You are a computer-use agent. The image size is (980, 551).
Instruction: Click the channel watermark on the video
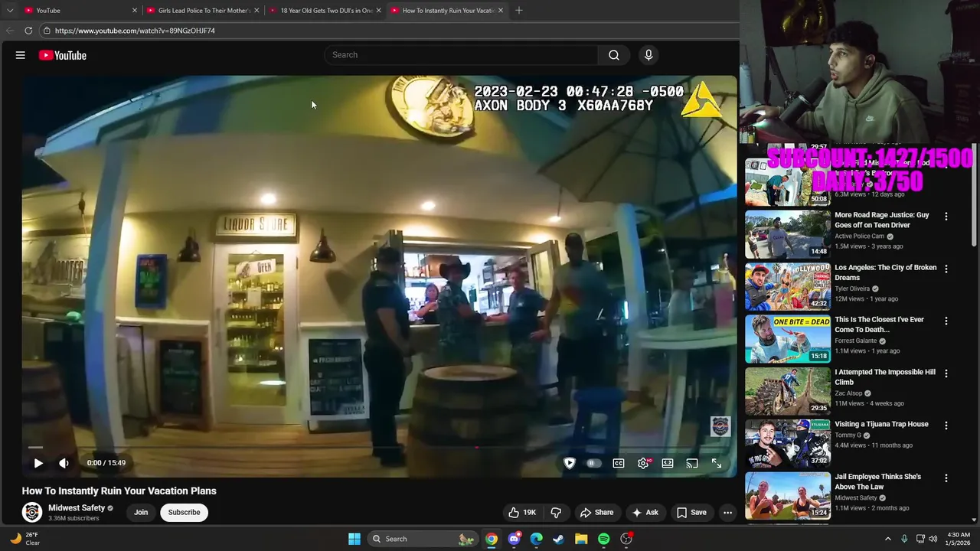click(720, 426)
